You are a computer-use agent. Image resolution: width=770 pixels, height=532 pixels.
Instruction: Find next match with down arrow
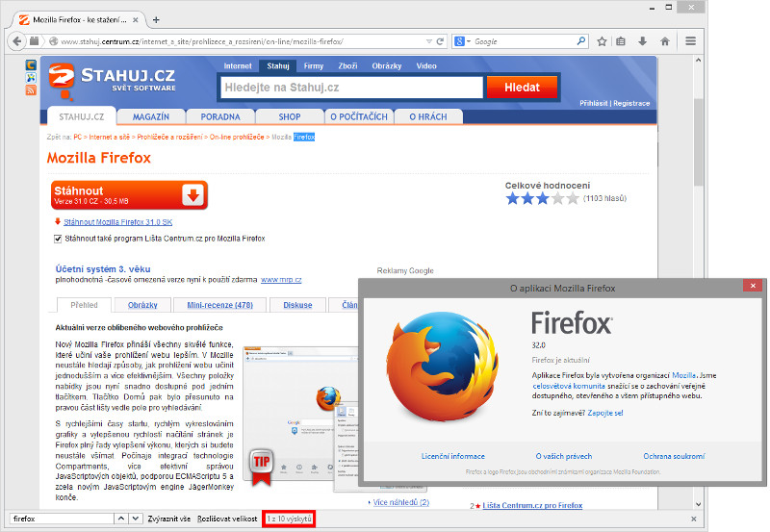pyautogui.click(x=136, y=519)
